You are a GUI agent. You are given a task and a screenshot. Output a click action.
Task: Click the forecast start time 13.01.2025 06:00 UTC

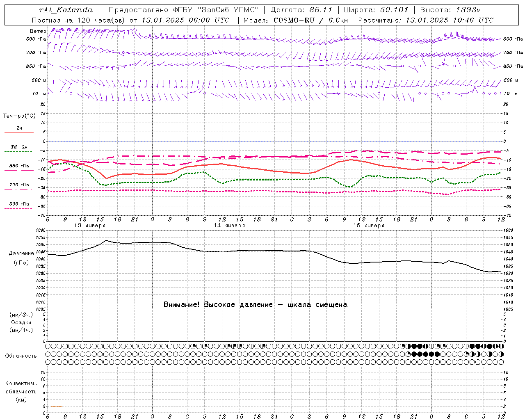coord(185,20)
